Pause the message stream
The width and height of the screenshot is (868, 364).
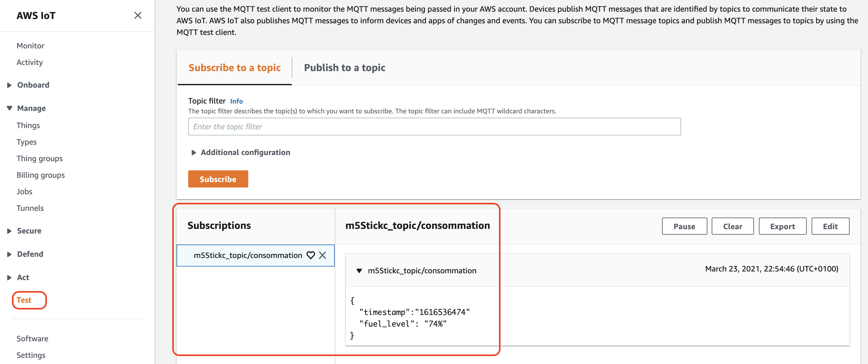click(x=684, y=226)
